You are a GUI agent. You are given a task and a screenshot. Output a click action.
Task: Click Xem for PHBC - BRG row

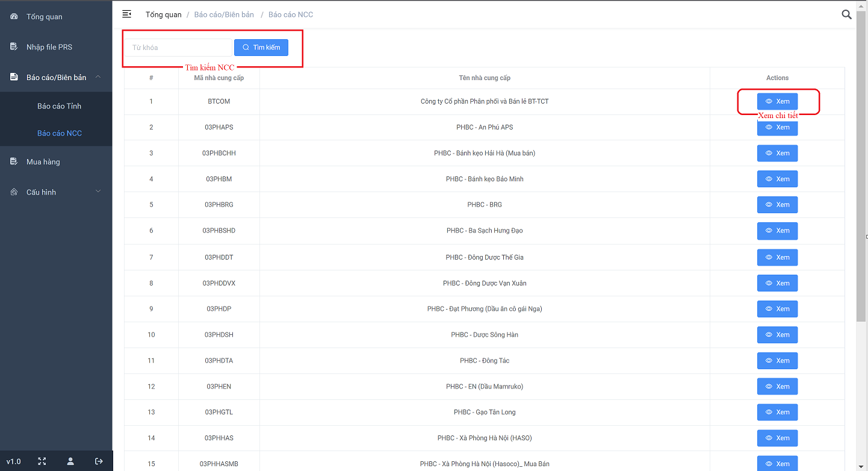[x=777, y=205]
